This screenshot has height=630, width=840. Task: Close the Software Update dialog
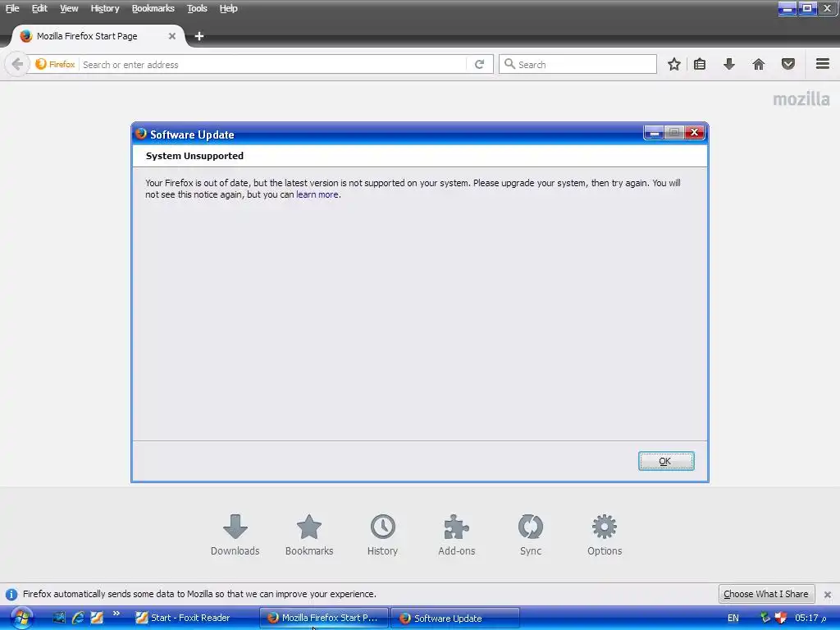click(x=694, y=132)
